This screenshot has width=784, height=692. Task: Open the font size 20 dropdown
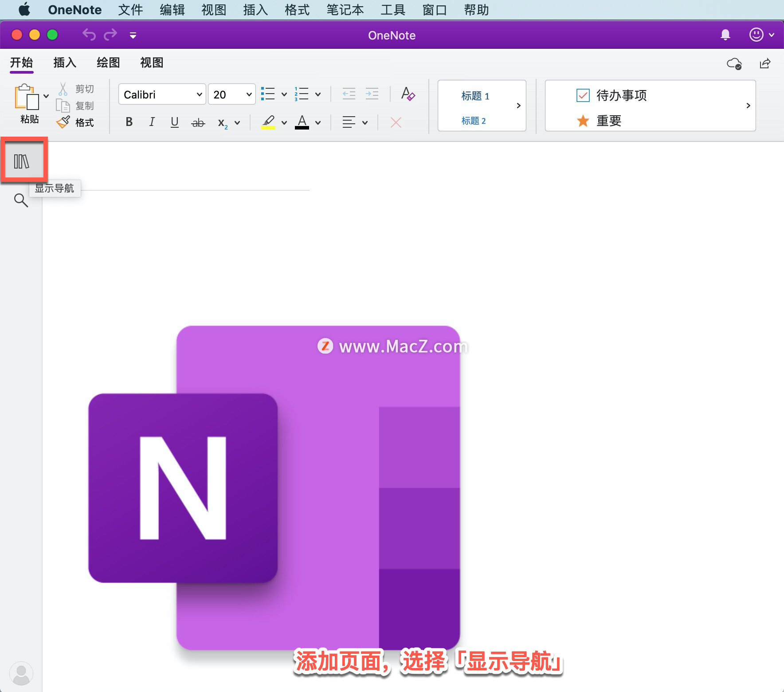[x=231, y=94]
